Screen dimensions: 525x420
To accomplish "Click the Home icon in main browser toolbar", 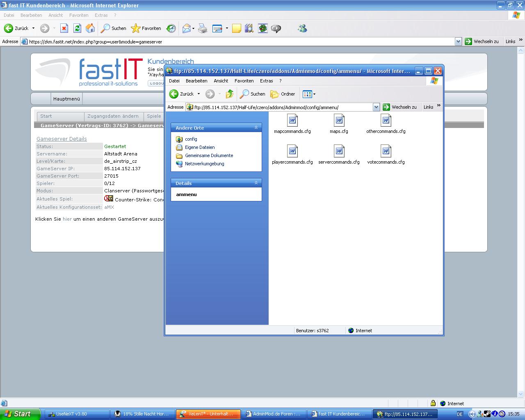I will click(x=90, y=28).
